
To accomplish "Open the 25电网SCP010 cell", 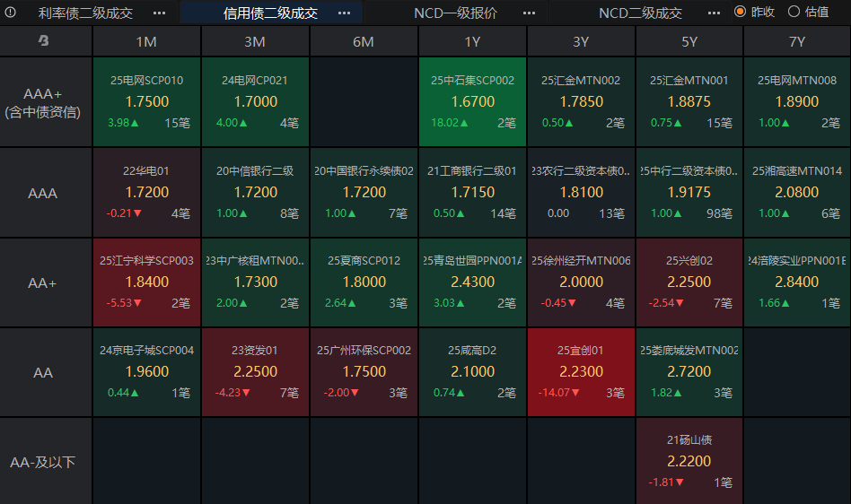I will (146, 102).
